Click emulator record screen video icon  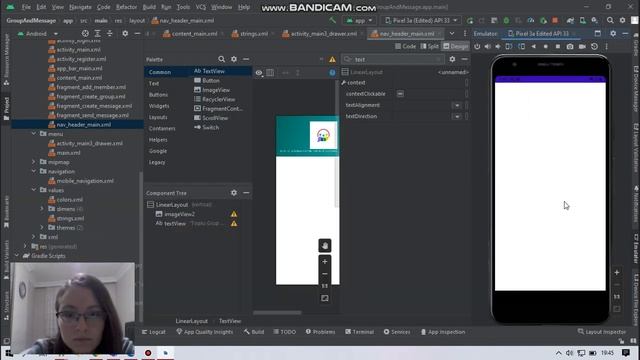[x=582, y=47]
